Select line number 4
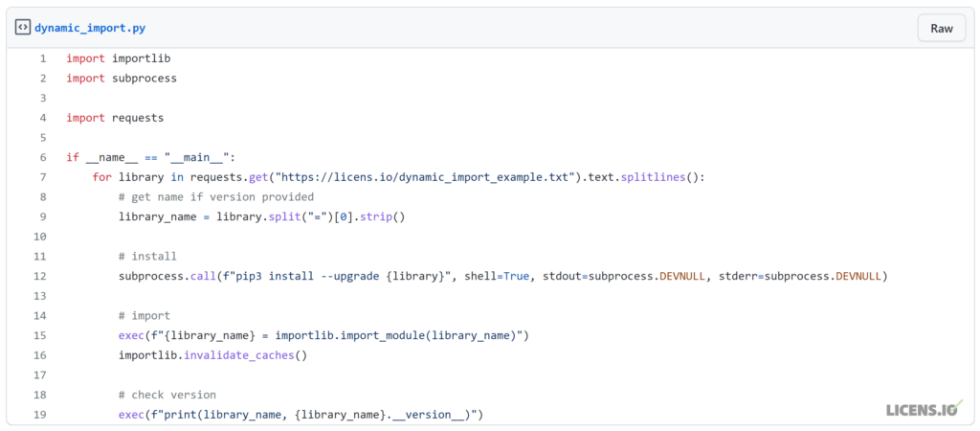The height and width of the screenshot is (431, 980). coord(42,118)
